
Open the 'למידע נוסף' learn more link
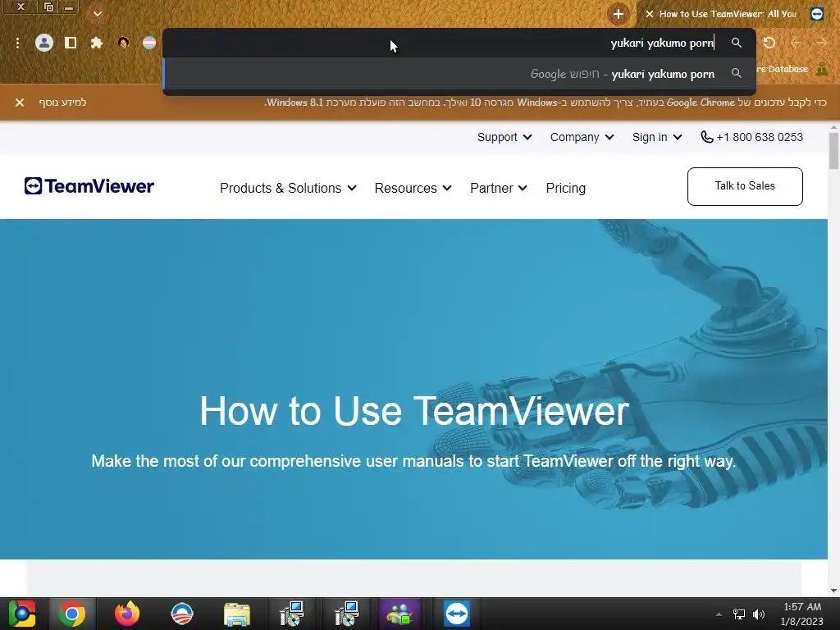tap(62, 103)
